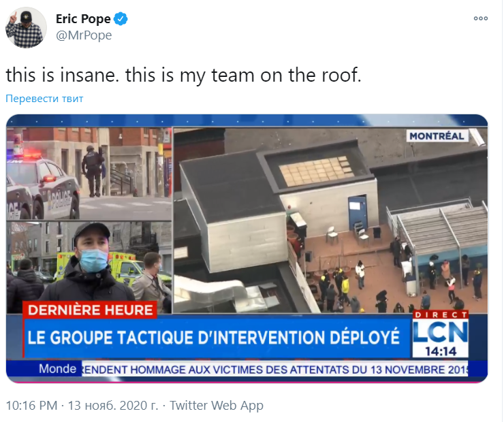Click the police car panel in video
Screen dimensions: 504x422
[89, 174]
